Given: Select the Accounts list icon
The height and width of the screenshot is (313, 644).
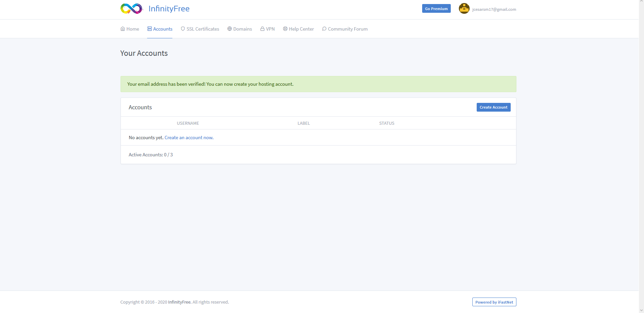Looking at the screenshot, I should pos(149,29).
